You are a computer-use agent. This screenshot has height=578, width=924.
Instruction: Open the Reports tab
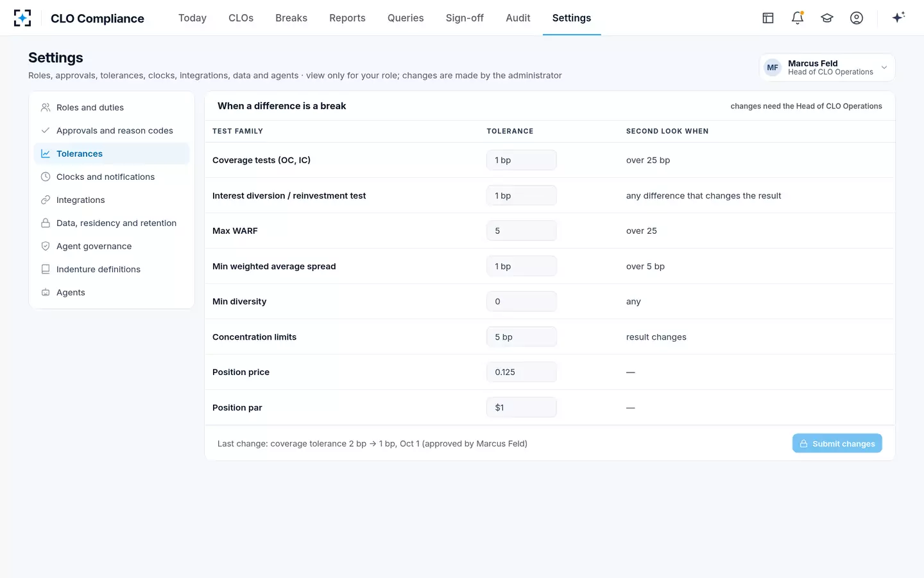347,18
